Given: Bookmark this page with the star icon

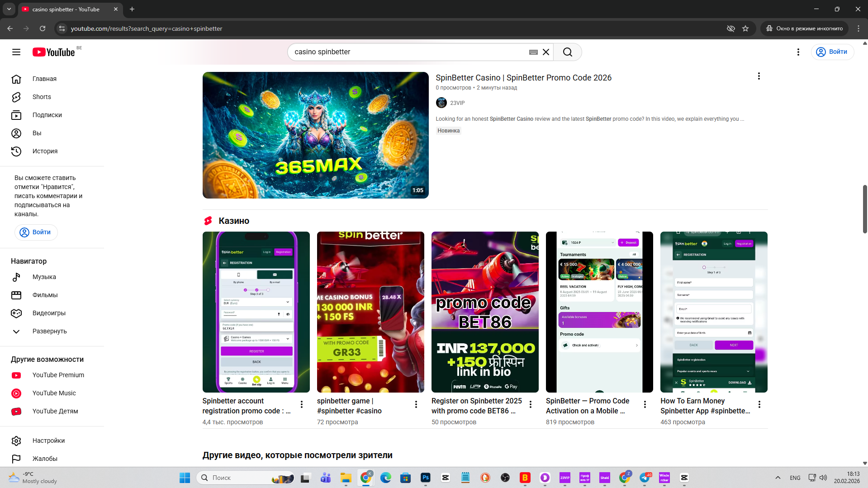Looking at the screenshot, I should 745,28.
